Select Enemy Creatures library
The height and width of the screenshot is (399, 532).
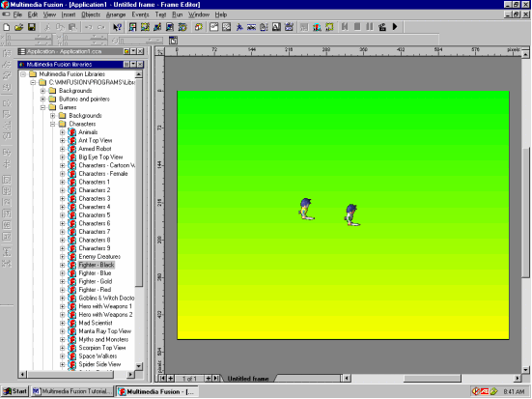(99, 257)
